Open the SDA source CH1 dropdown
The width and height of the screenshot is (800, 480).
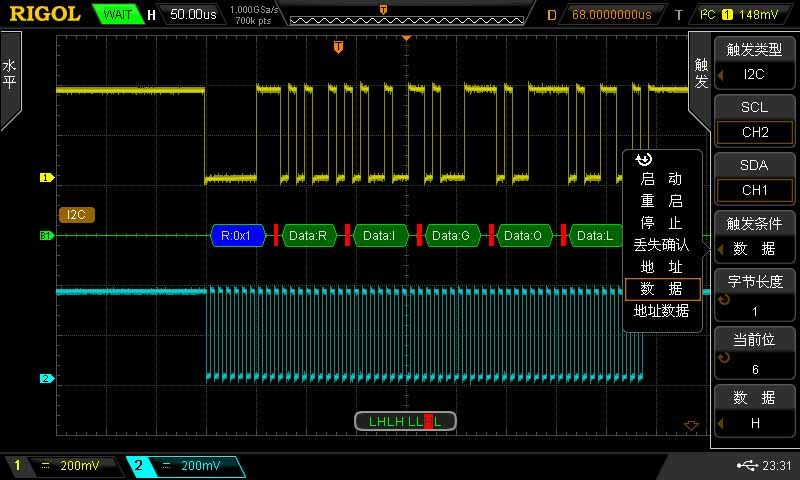click(x=754, y=190)
